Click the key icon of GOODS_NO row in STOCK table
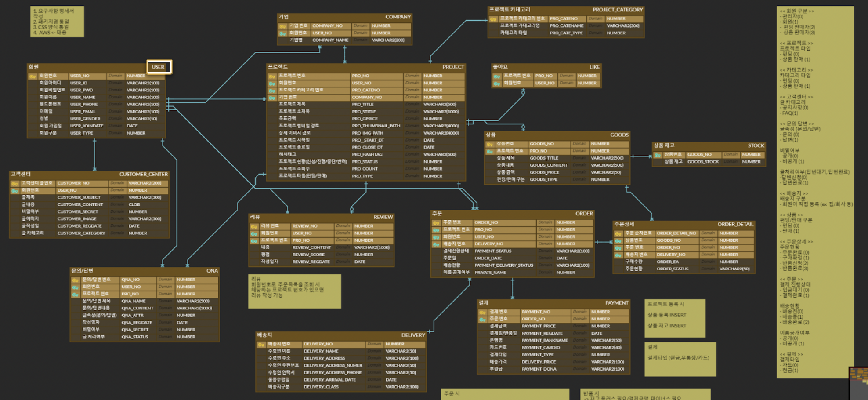The height and width of the screenshot is (400, 868). pyautogui.click(x=658, y=155)
